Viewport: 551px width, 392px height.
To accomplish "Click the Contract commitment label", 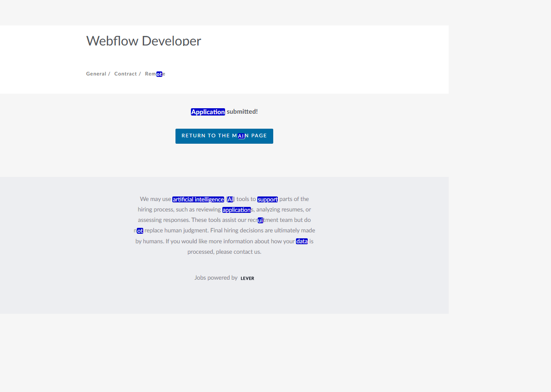I will pyautogui.click(x=125, y=74).
